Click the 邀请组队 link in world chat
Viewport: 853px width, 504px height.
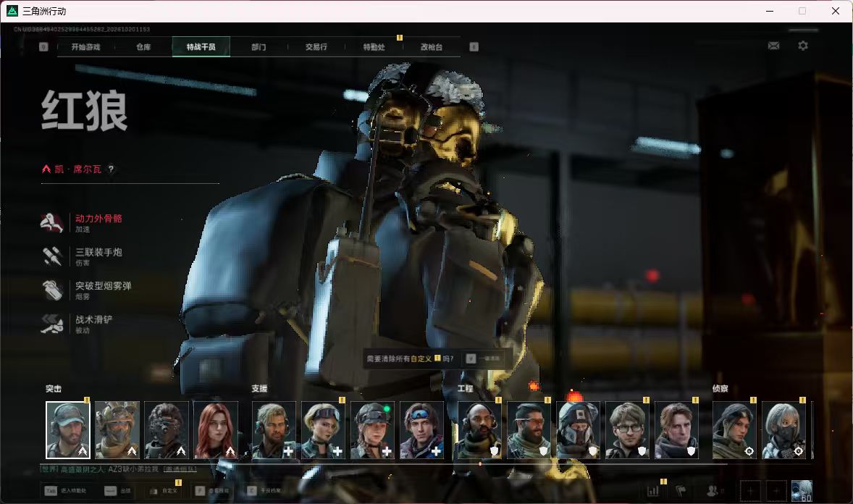point(180,469)
